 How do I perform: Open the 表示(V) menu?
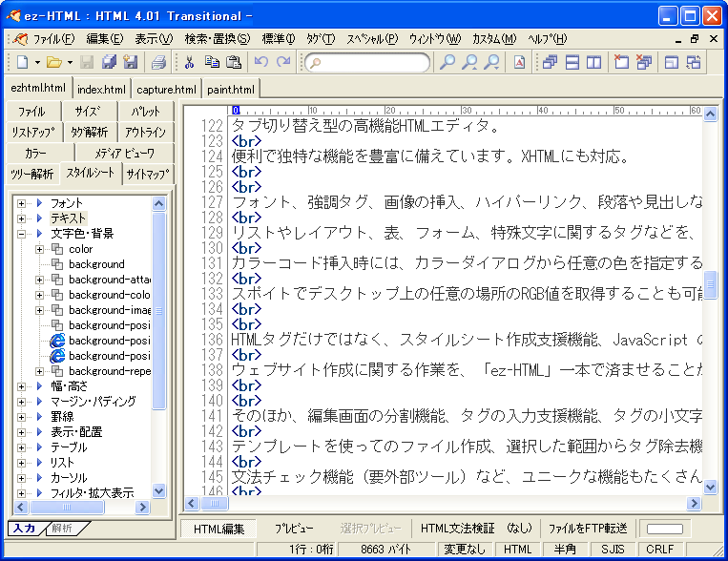point(154,39)
